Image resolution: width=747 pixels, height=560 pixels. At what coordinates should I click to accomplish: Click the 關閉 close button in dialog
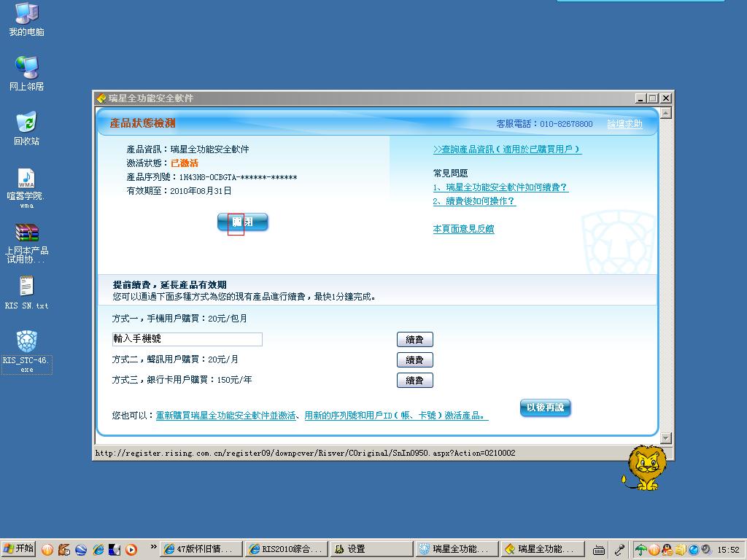(243, 222)
